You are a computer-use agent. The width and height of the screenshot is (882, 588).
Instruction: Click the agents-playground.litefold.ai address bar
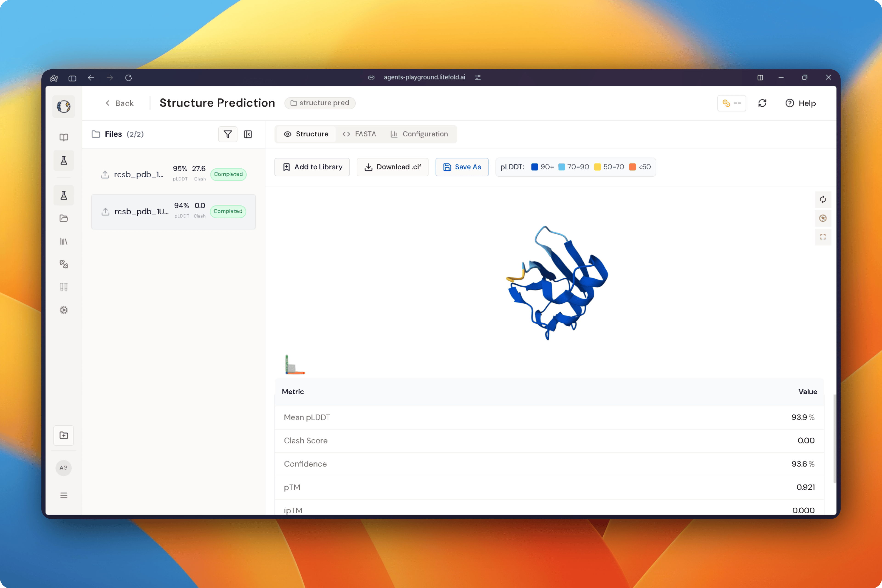coord(424,77)
